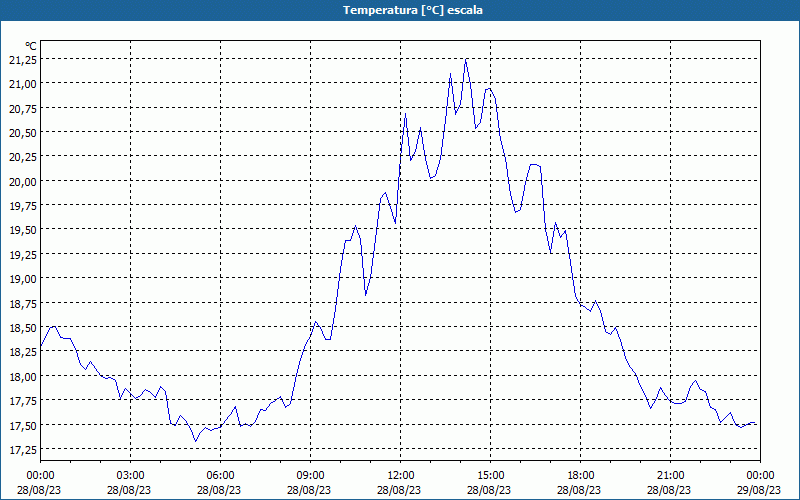Select the 28/08/23 date under 09:00
800x500 pixels.
(309, 490)
